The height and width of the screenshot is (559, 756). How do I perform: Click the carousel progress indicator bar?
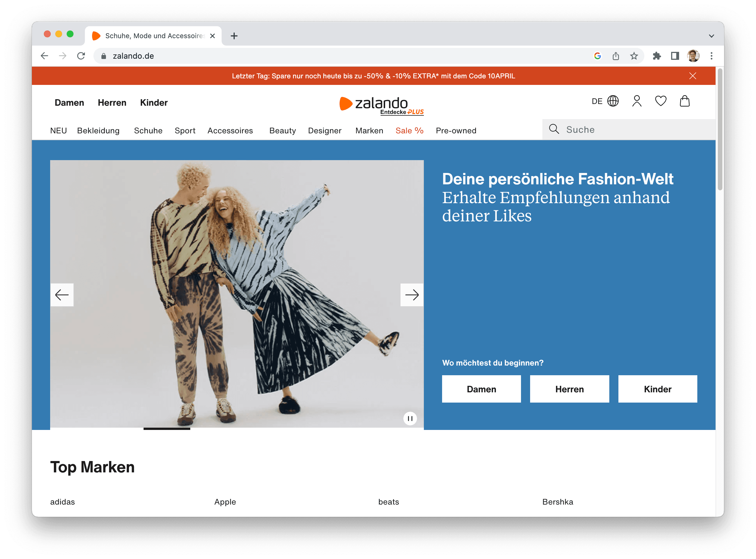tap(166, 429)
